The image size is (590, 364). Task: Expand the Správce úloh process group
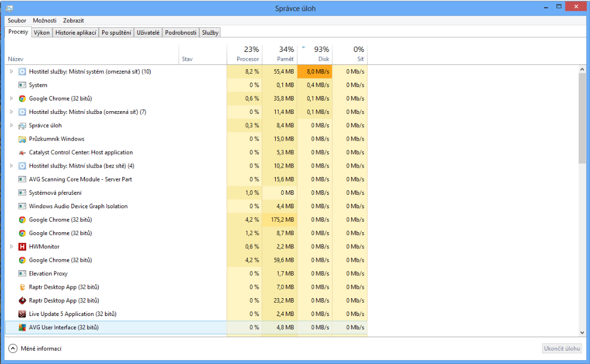pyautogui.click(x=11, y=126)
